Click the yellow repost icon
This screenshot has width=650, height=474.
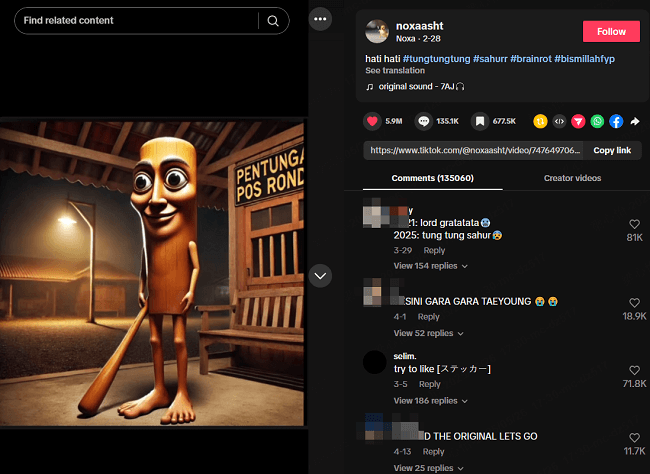[540, 122]
